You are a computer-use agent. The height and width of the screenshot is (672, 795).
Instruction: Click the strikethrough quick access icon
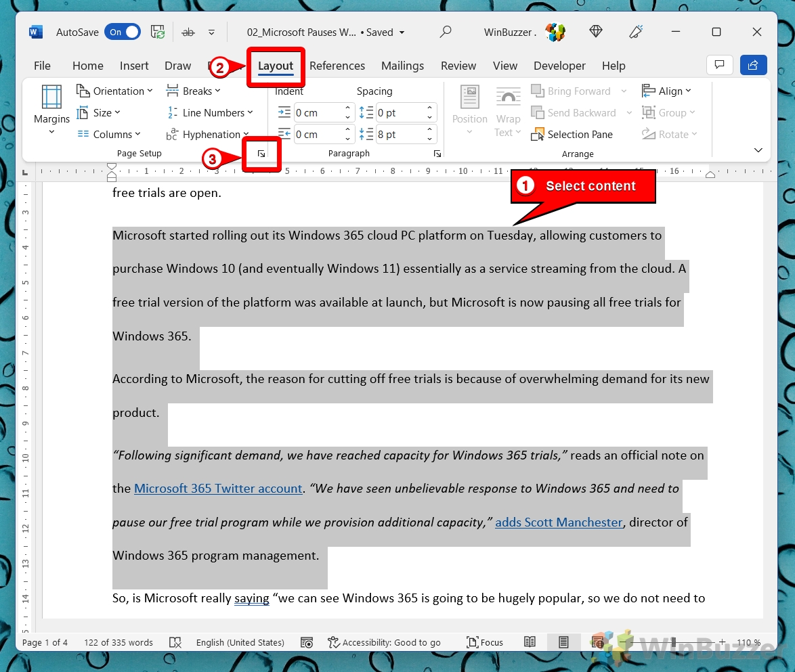click(x=188, y=32)
